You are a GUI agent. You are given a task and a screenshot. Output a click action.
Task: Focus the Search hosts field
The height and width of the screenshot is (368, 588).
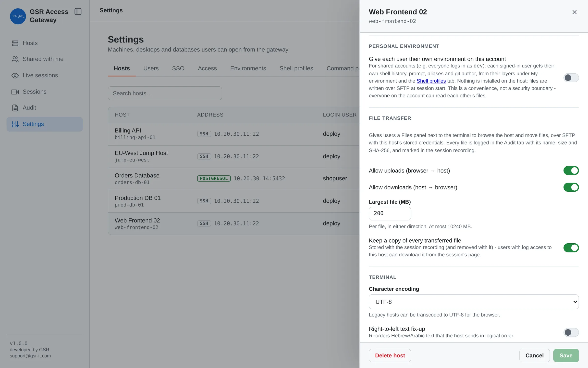click(165, 93)
